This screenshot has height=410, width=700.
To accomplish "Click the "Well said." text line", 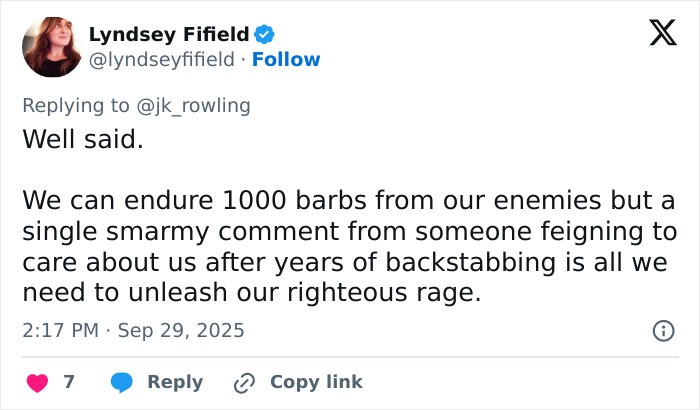I will [83, 139].
